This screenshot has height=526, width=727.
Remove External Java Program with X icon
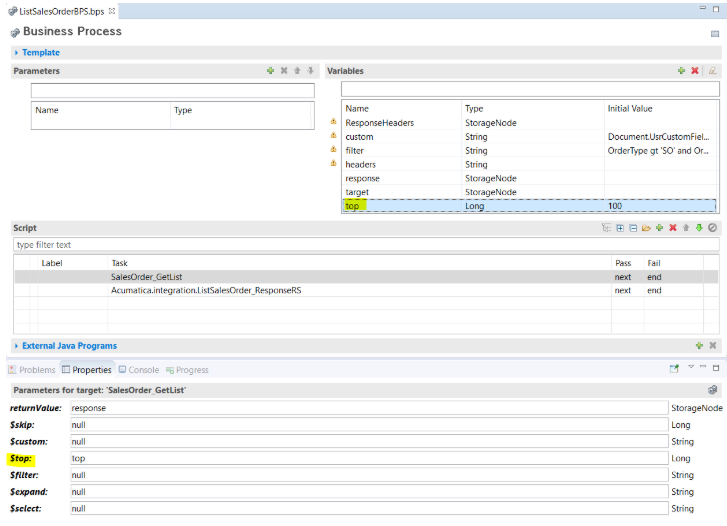tap(713, 345)
